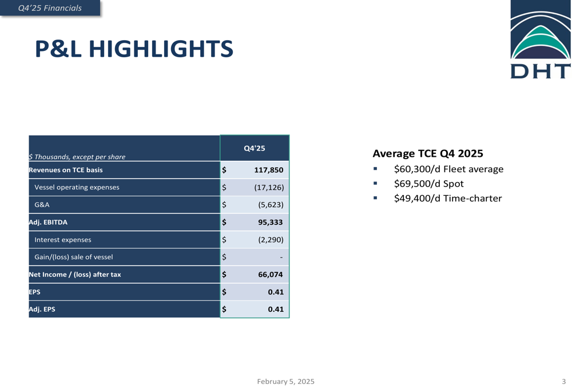572x392 pixels.
Task: Select the $69,500/d Spot bullet text
Action: (428, 184)
